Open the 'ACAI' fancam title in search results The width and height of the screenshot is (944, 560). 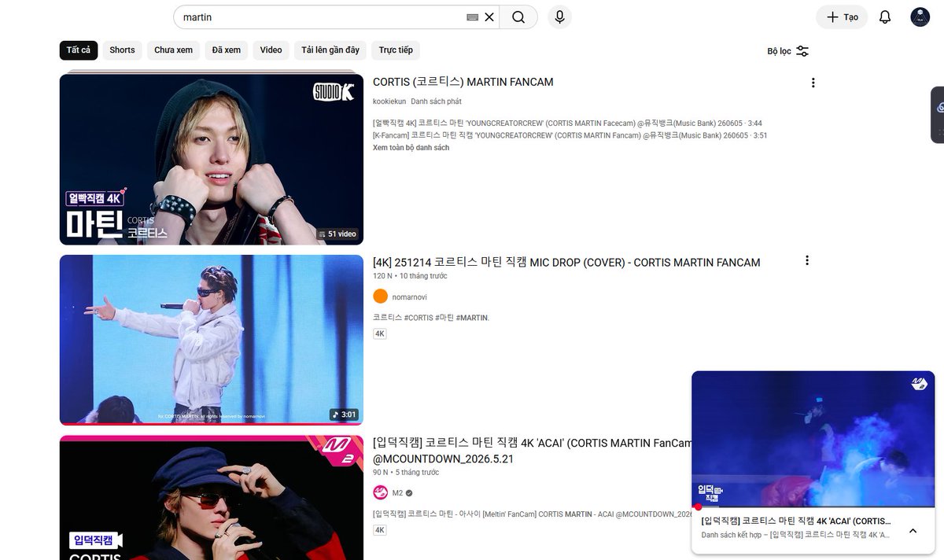pyautogui.click(x=532, y=451)
